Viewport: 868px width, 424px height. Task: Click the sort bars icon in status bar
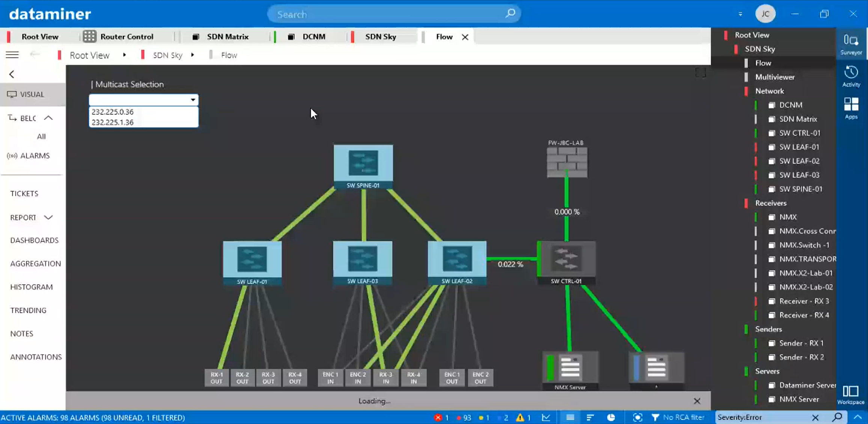tap(590, 417)
